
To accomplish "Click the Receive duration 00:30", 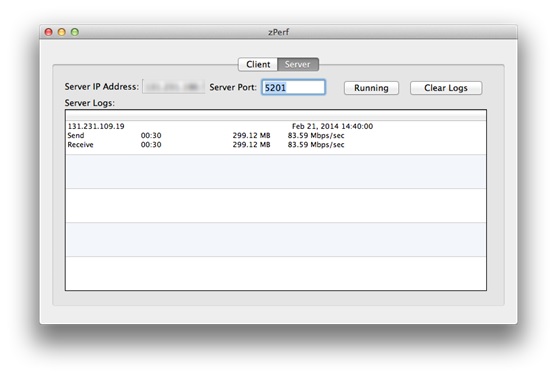I will click(151, 145).
